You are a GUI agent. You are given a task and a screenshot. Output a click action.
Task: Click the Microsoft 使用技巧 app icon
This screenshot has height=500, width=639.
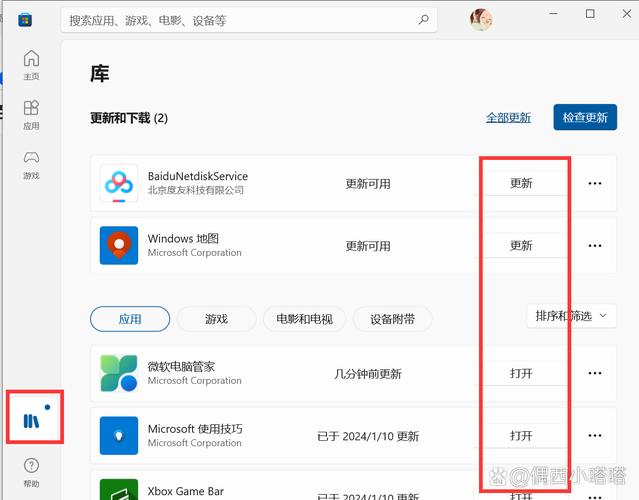click(119, 435)
